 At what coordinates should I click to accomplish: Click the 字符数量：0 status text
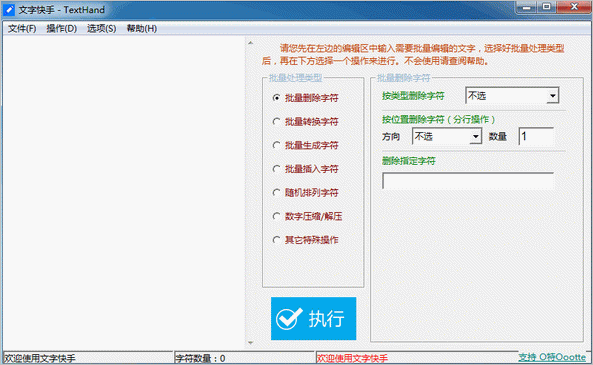[200, 358]
